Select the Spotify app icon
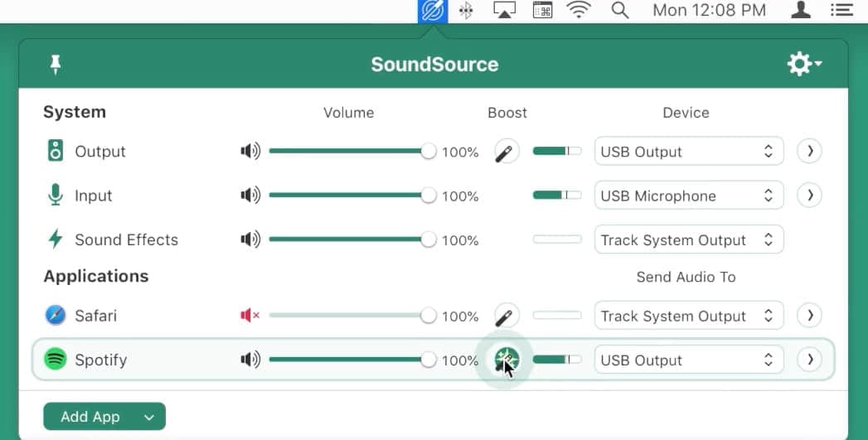 point(56,359)
